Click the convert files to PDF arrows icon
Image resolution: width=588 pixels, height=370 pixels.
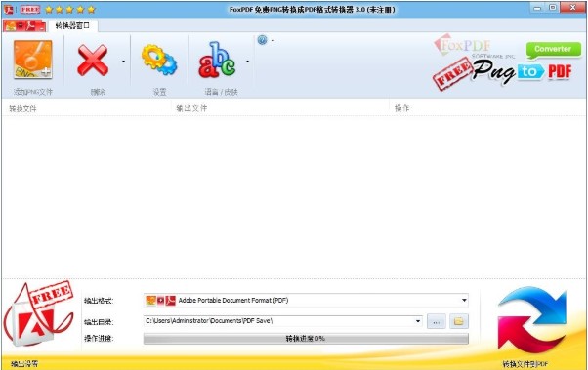(532, 320)
